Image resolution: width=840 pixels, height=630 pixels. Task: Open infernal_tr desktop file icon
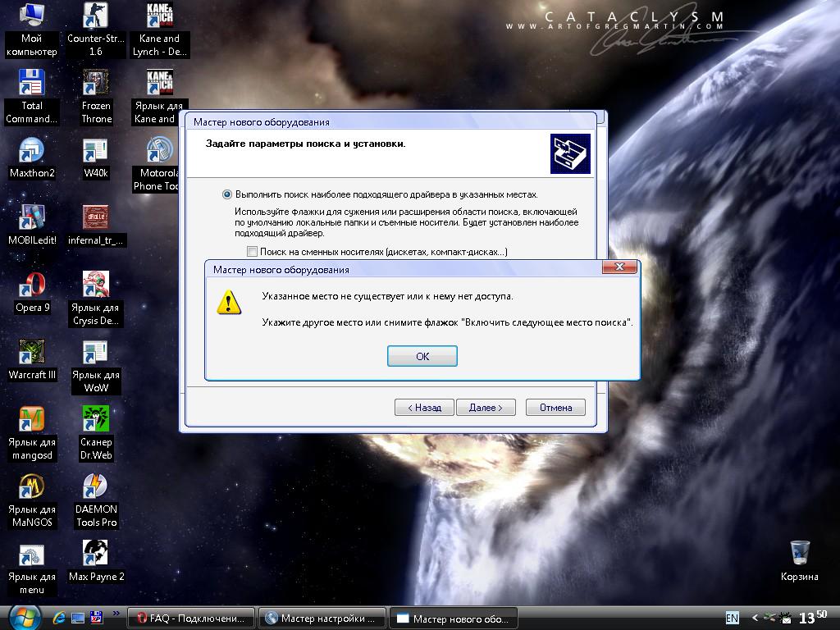point(95,225)
